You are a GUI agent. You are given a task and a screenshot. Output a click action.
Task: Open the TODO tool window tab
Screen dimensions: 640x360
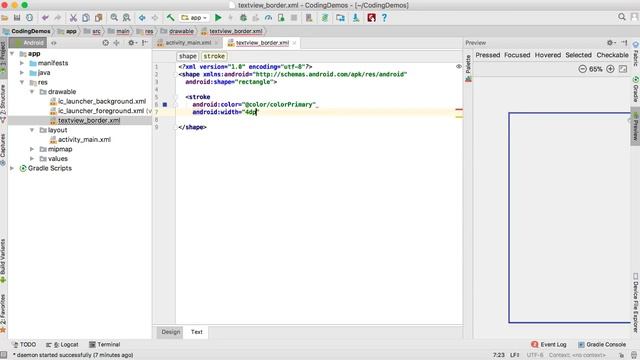click(24, 344)
